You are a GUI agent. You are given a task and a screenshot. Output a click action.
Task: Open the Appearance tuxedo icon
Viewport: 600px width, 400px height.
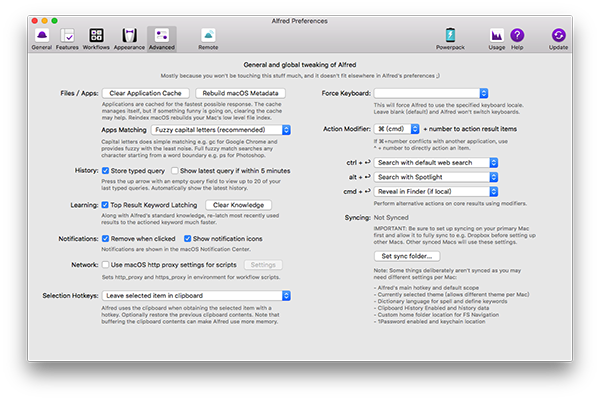pyautogui.click(x=129, y=36)
